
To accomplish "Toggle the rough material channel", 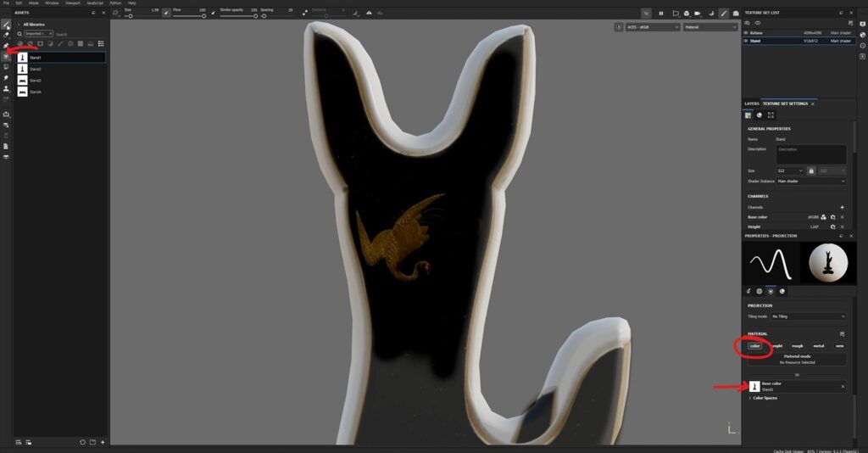I will pos(797,345).
